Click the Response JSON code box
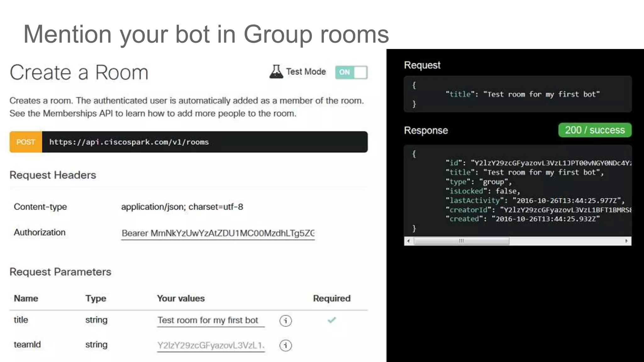The image size is (644, 362). tap(518, 191)
